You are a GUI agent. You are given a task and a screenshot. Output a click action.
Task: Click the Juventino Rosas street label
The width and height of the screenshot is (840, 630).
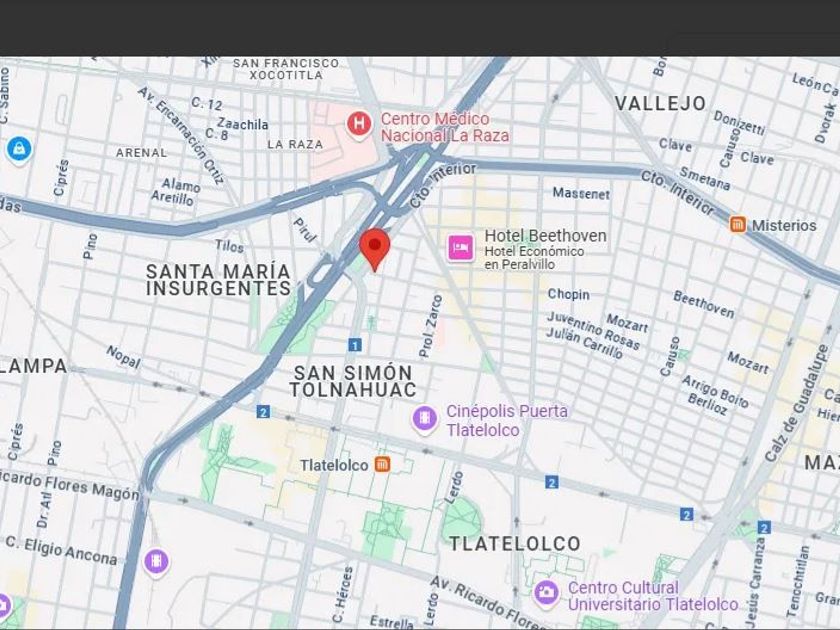click(592, 331)
